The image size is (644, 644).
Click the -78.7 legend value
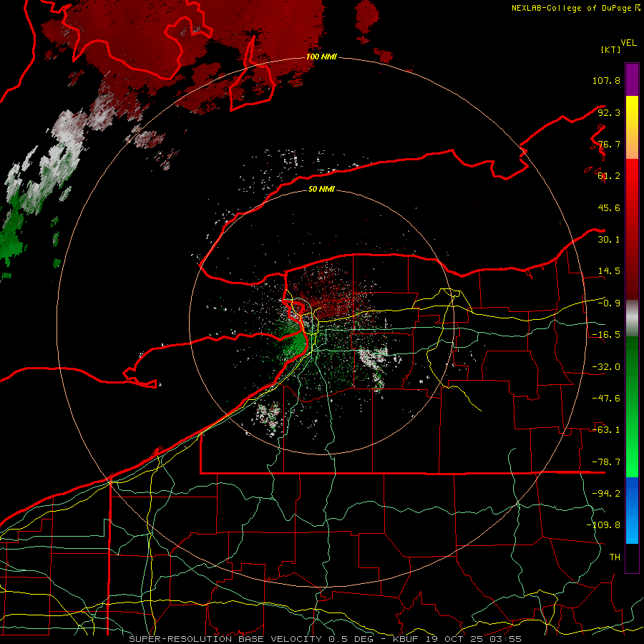point(606,462)
